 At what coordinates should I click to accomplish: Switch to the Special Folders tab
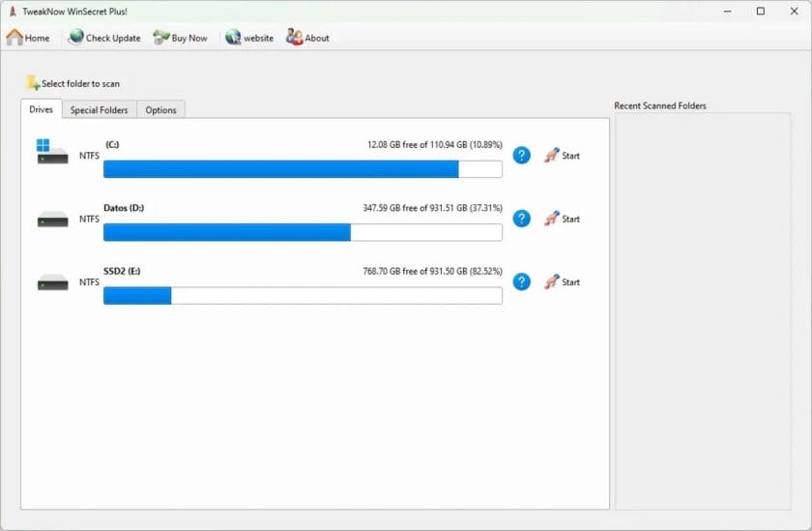99,110
